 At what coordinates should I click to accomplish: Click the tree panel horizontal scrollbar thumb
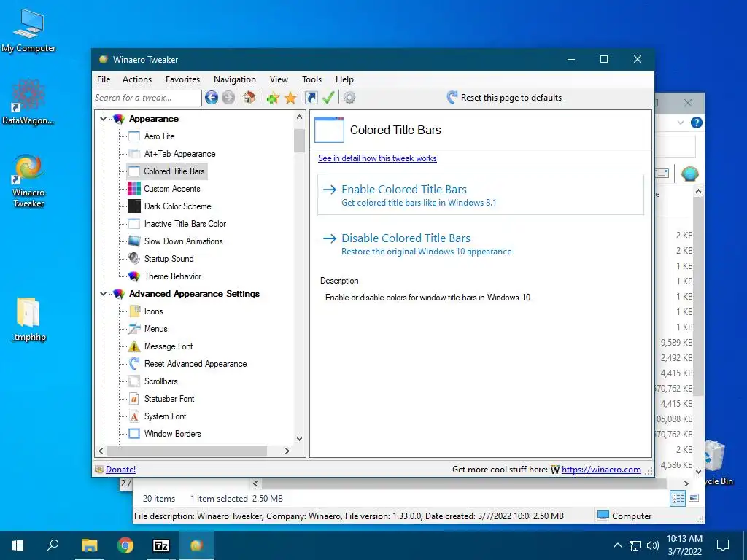187,451
